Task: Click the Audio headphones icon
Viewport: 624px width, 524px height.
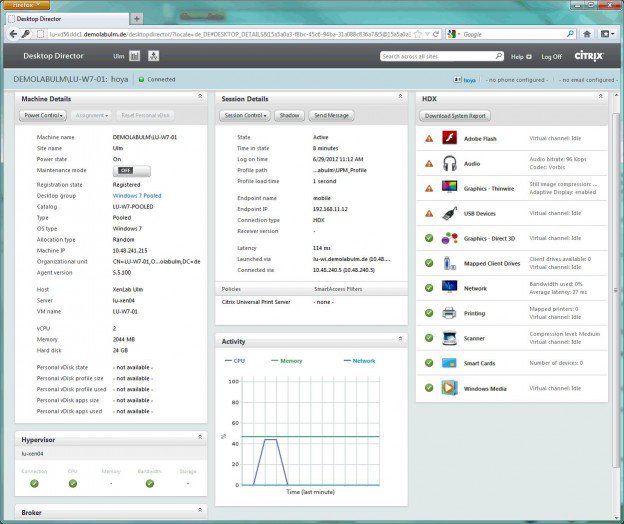Action: (450, 163)
